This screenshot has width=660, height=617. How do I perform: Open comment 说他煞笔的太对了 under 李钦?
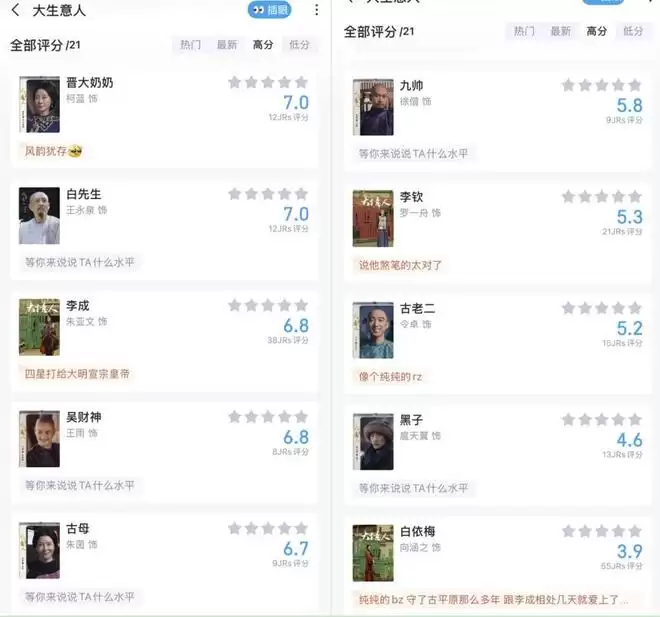click(400, 265)
